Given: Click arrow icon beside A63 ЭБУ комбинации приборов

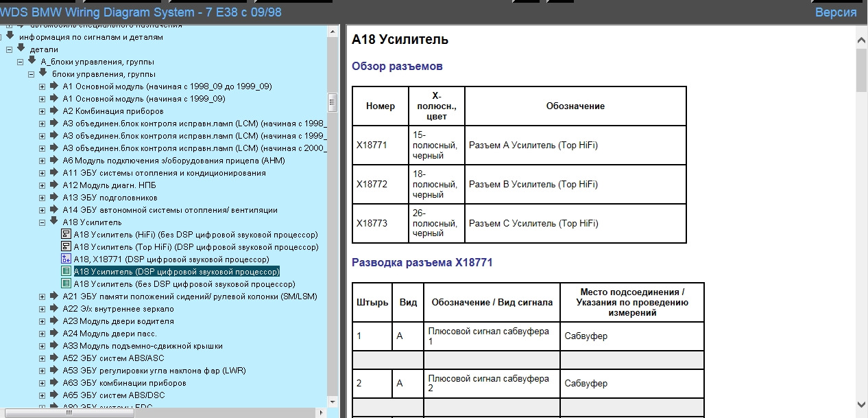Looking at the screenshot, I should coord(53,382).
